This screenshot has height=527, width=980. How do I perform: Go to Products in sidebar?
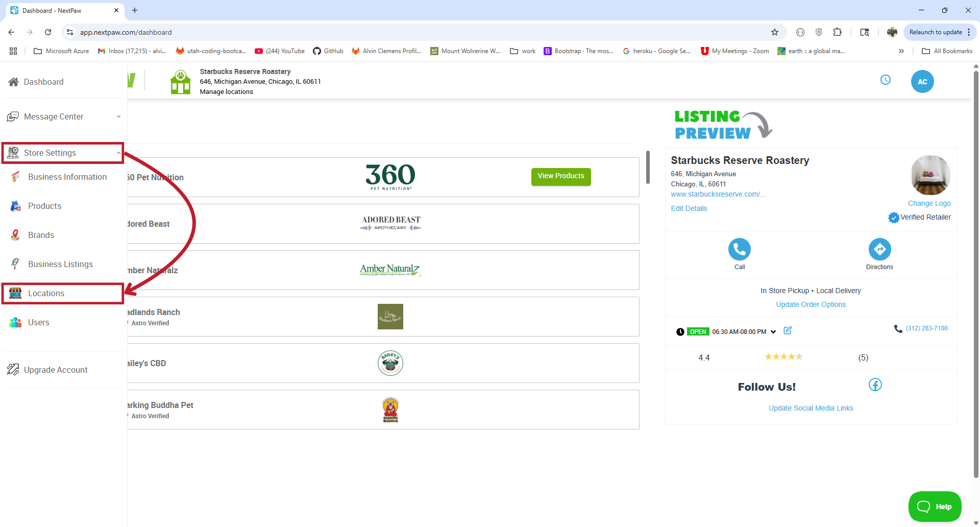tap(44, 206)
